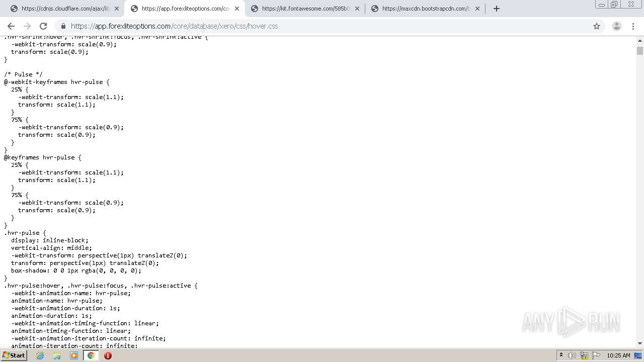Close the maxcdn.bootstrapcdn.com tab

tap(477, 9)
